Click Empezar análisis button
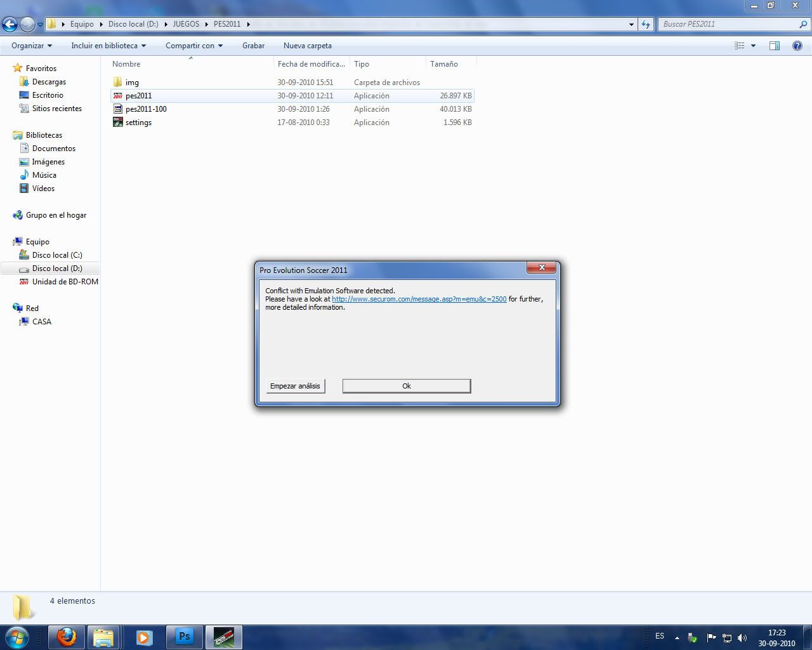This screenshot has width=812, height=650. click(x=296, y=386)
